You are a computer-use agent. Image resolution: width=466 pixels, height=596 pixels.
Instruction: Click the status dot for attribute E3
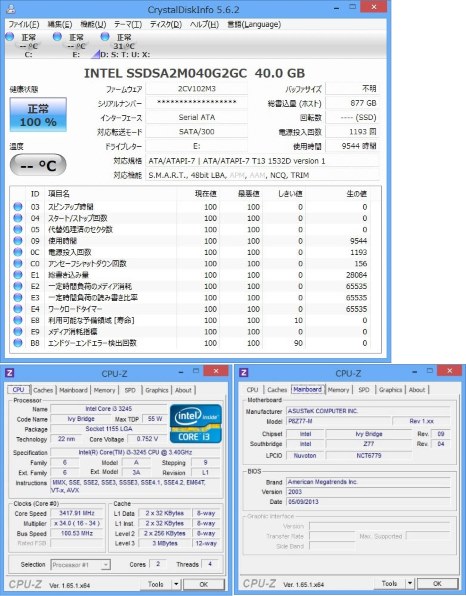[x=17, y=298]
